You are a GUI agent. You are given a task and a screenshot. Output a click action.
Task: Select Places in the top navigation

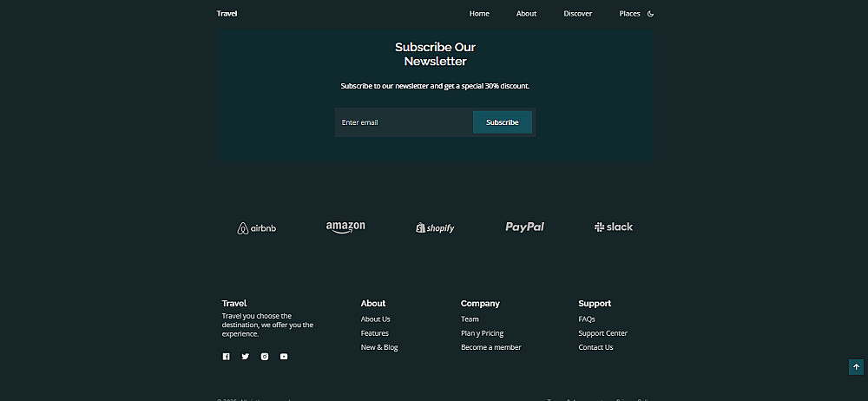coord(629,14)
